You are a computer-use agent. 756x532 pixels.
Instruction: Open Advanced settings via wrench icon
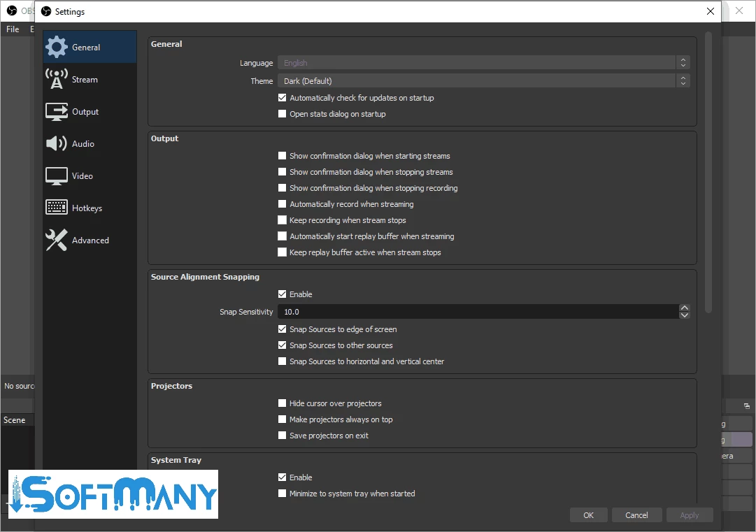coord(57,240)
